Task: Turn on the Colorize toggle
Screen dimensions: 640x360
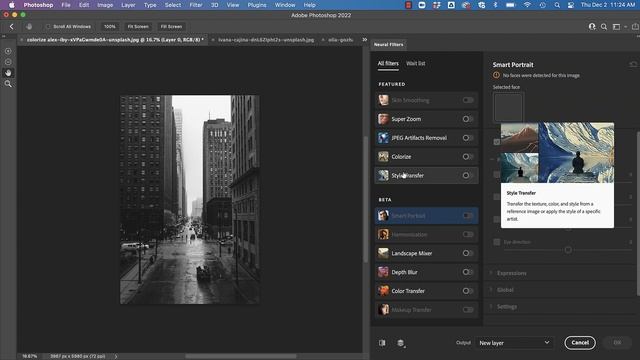Action: click(468, 156)
